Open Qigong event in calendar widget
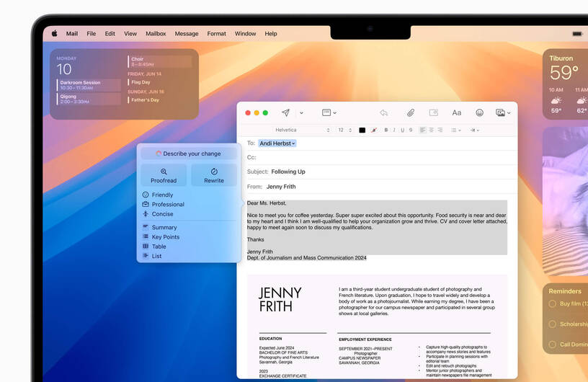This screenshot has width=588, height=382. (89, 99)
